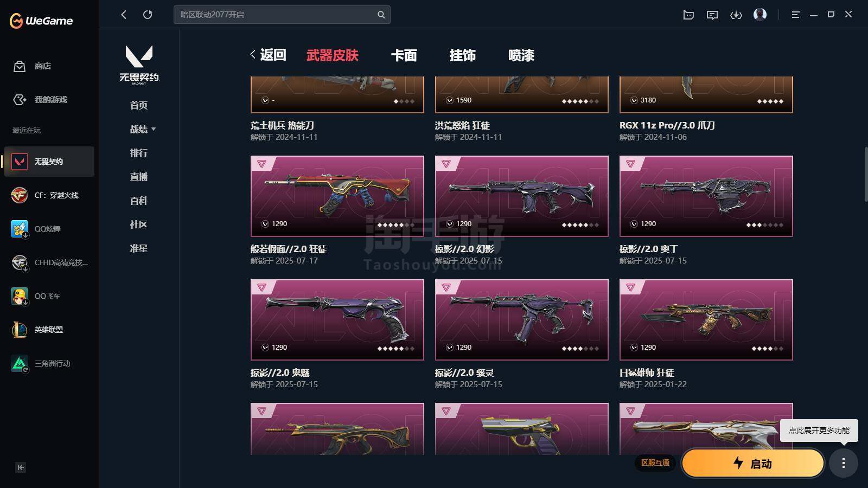
Task: Go back using top arrow icon
Action: pos(124,15)
